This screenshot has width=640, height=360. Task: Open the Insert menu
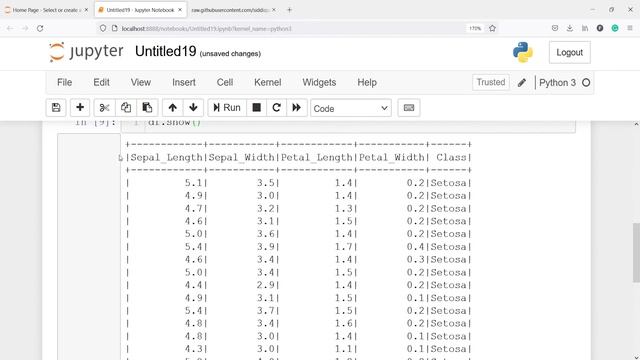pyautogui.click(x=184, y=82)
